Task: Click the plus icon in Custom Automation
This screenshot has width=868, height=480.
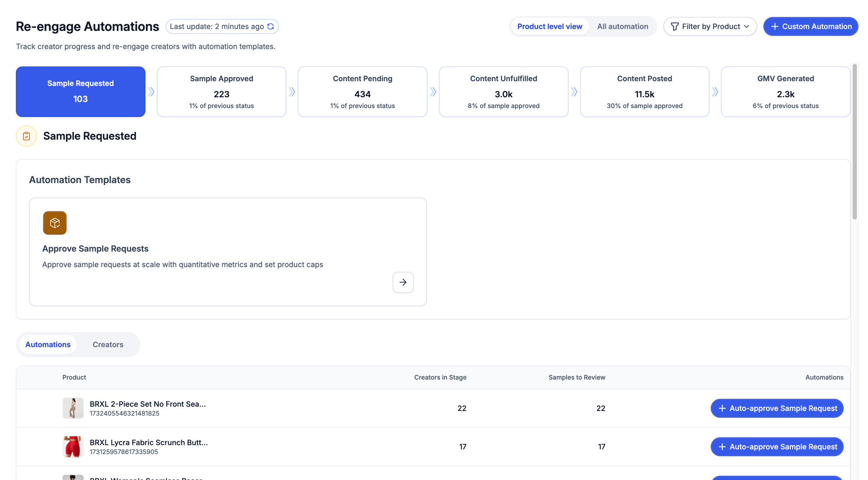Action: [775, 26]
